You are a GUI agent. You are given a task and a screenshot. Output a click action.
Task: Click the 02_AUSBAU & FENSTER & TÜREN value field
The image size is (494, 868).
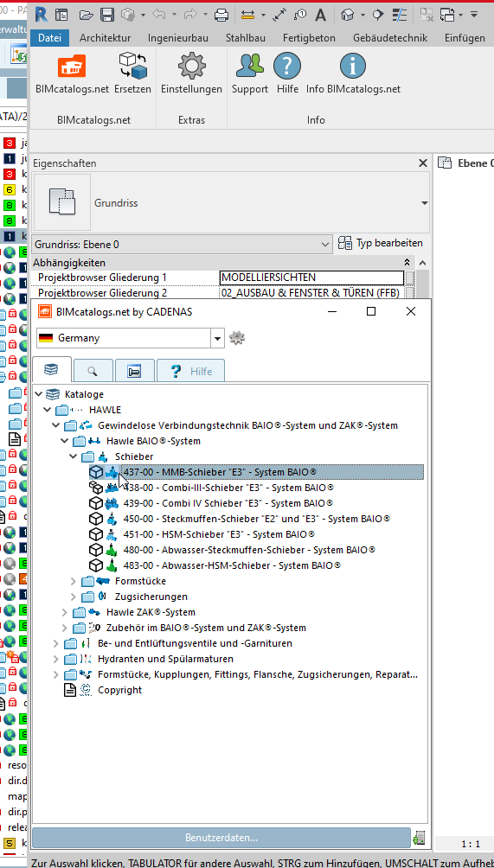point(311,293)
